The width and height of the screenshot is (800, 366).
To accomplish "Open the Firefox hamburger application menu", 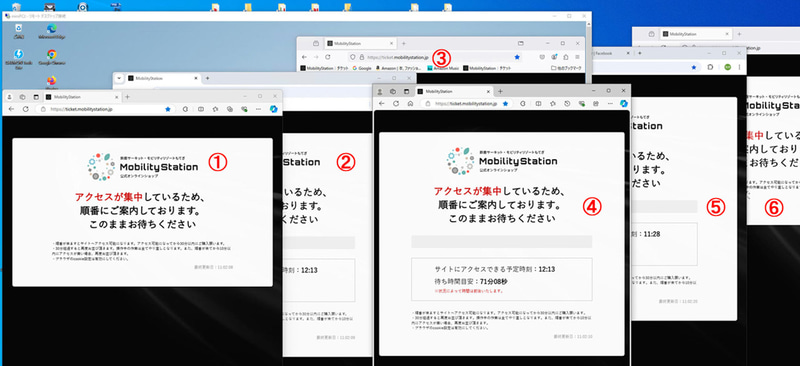I will pyautogui.click(x=577, y=57).
